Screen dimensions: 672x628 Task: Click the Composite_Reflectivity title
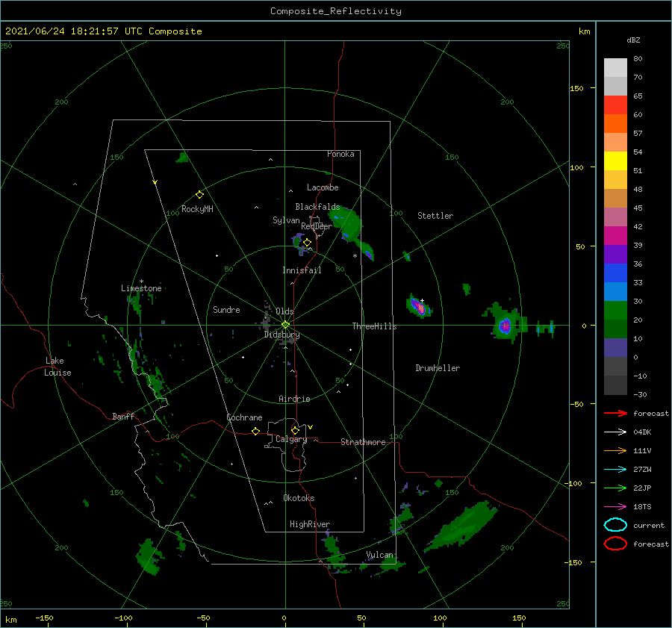tap(336, 11)
